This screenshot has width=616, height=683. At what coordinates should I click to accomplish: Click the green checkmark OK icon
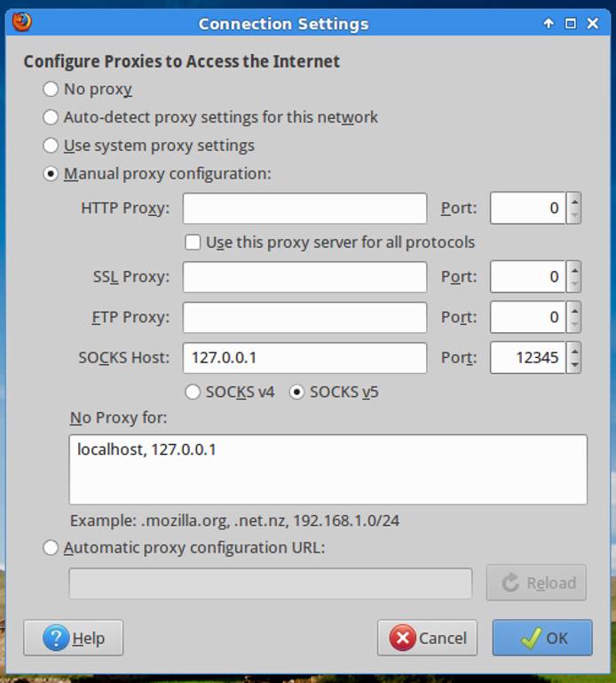coord(532,638)
